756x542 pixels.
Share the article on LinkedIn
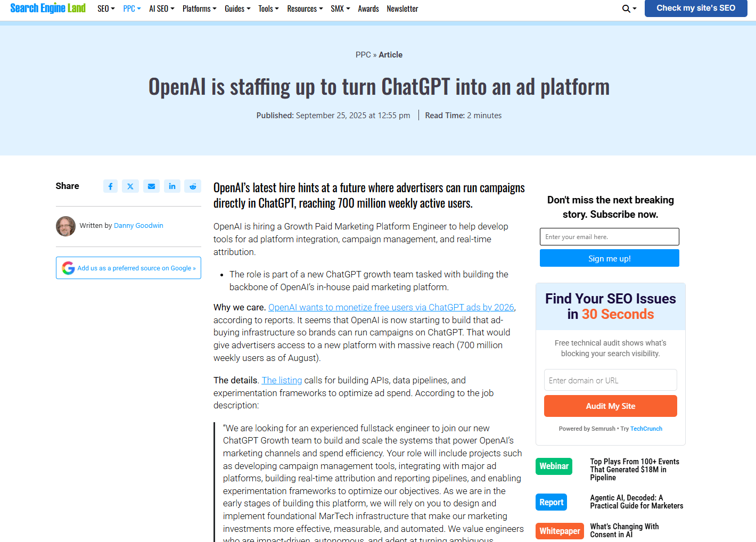(172, 186)
